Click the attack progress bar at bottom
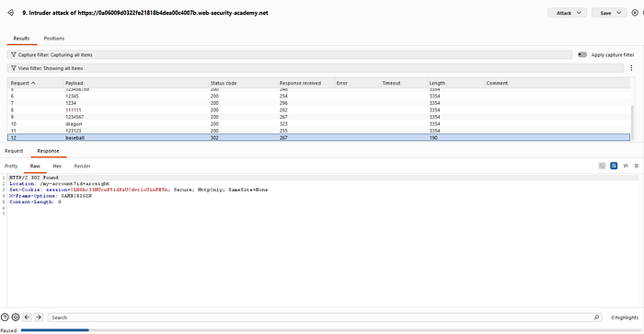The image size is (644, 334). [330, 330]
